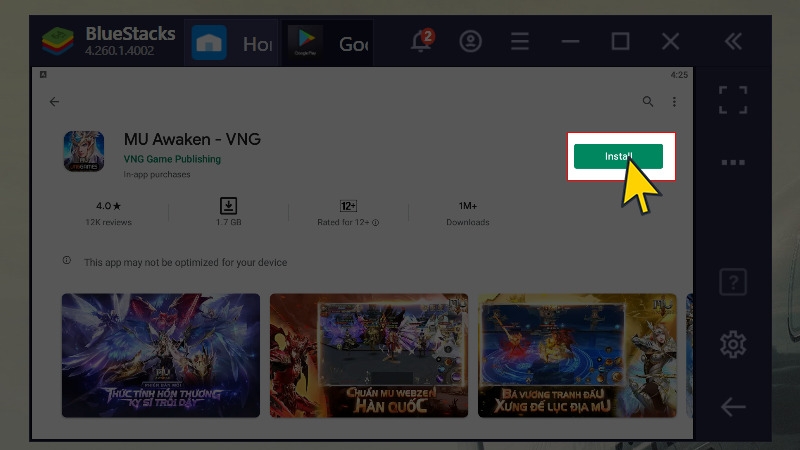
Task: Switch to the Google Play tab
Action: pyautogui.click(x=328, y=43)
